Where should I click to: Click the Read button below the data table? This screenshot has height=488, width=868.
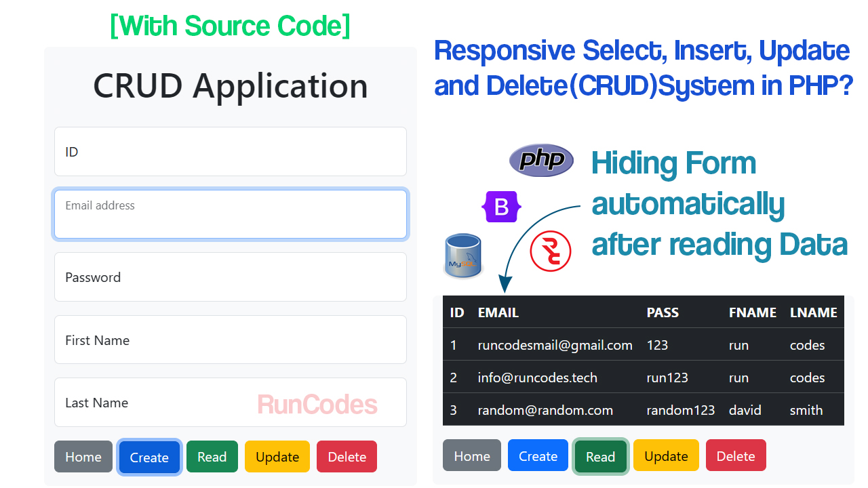point(600,456)
